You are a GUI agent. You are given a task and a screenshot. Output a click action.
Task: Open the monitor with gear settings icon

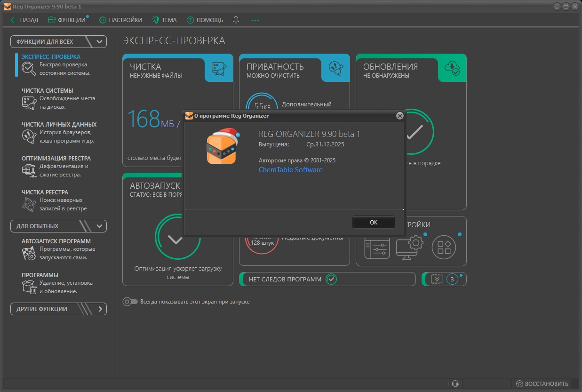410,248
